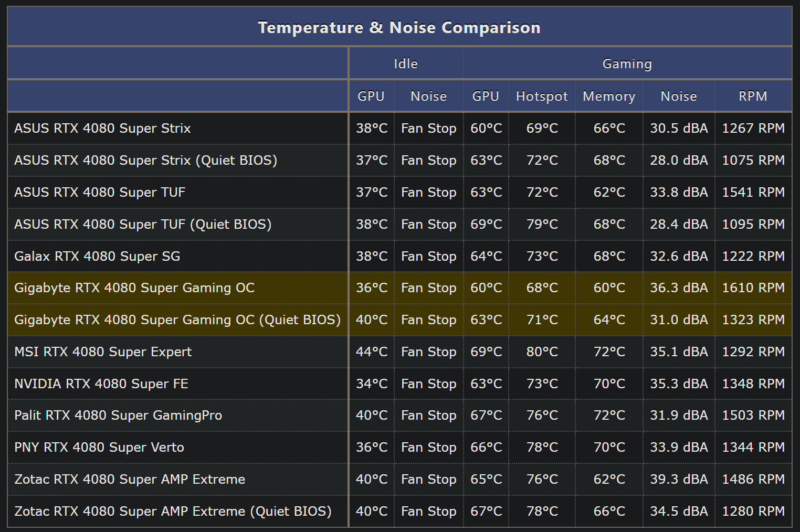The image size is (800, 532).
Task: Click the 28.0 dBA noise cell
Action: click(679, 161)
